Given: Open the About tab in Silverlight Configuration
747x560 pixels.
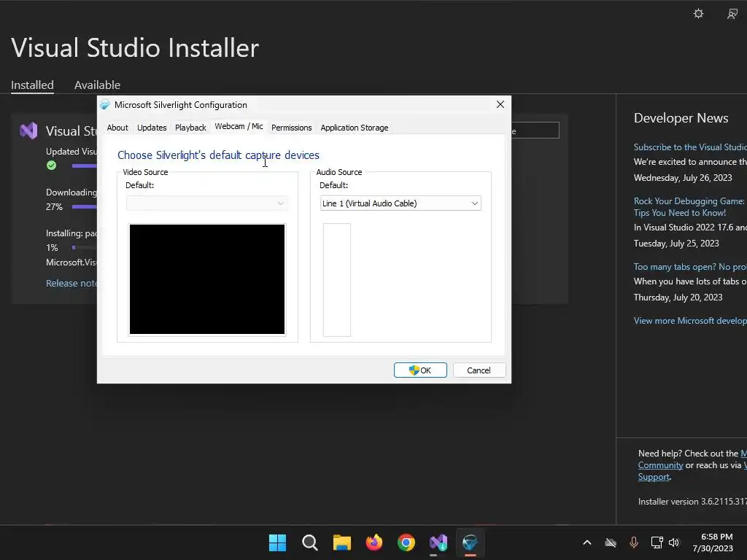Looking at the screenshot, I should coord(117,128).
